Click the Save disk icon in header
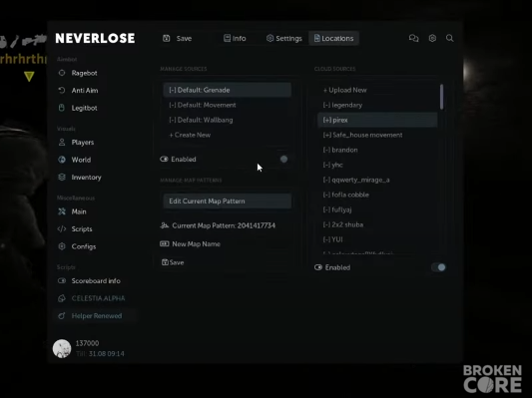532x398 pixels. click(167, 38)
